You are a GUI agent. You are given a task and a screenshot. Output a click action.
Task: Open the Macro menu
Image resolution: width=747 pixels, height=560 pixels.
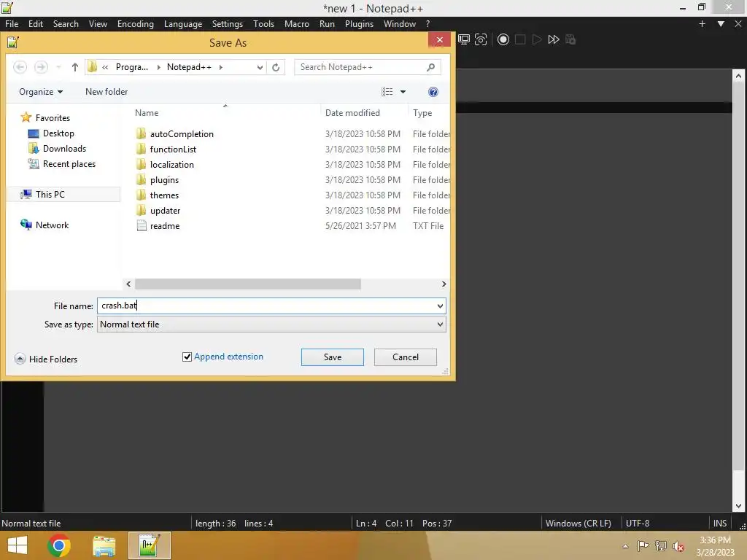coord(297,24)
